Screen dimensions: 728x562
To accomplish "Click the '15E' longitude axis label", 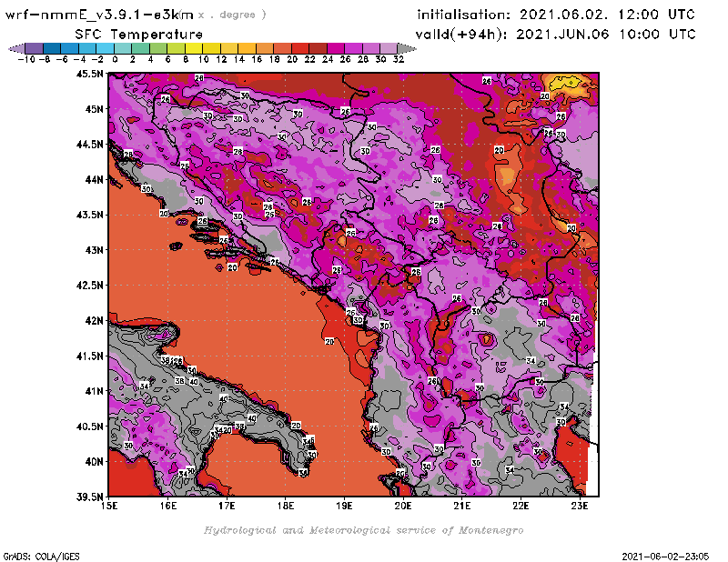I will click(109, 506).
